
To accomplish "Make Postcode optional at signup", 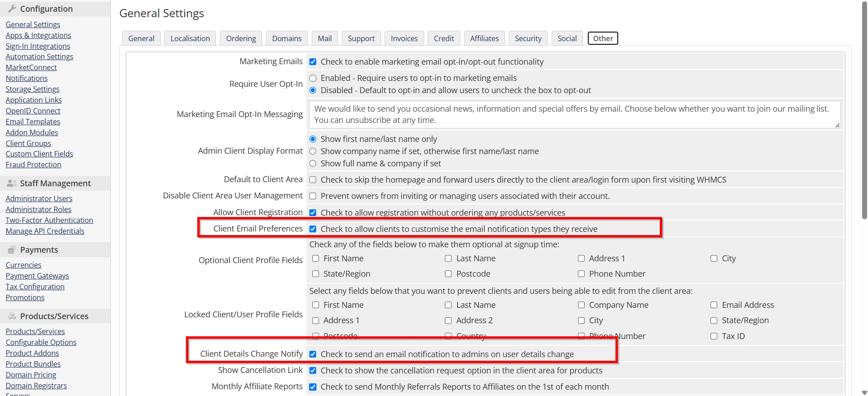I will point(448,274).
